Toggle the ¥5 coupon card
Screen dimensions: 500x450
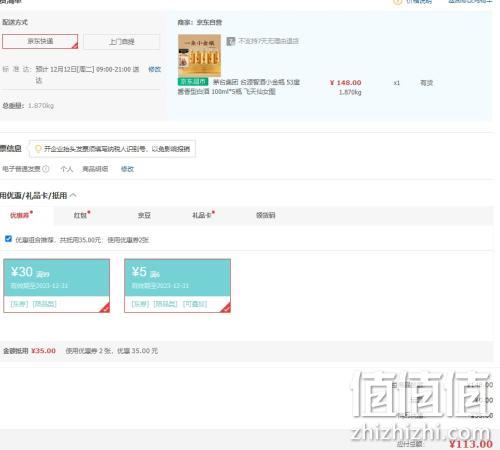(x=177, y=286)
